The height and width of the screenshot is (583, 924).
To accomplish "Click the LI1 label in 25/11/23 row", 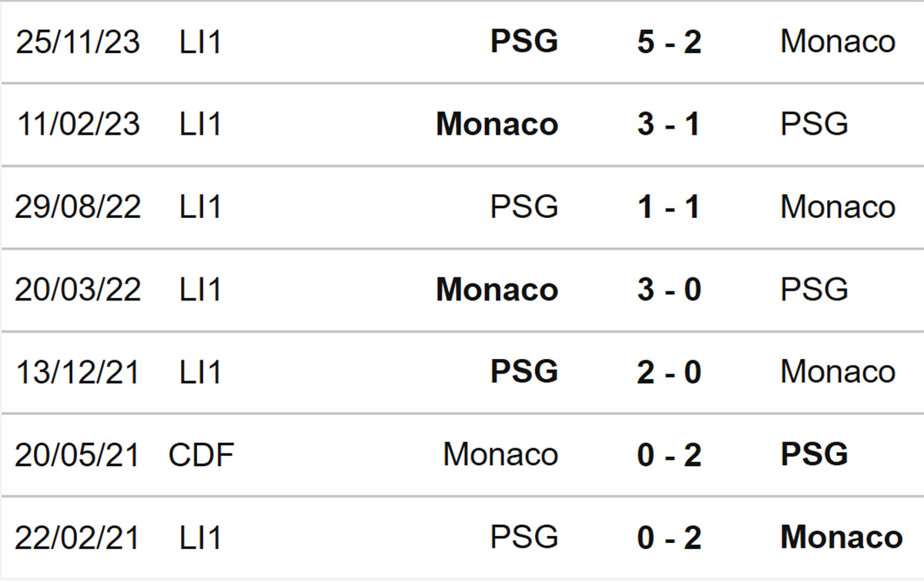I will tap(200, 42).
